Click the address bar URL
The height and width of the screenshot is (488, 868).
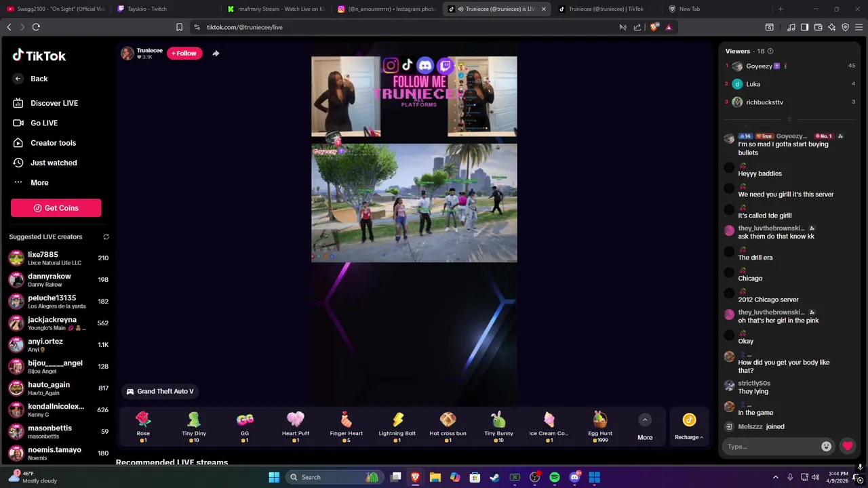click(x=245, y=27)
